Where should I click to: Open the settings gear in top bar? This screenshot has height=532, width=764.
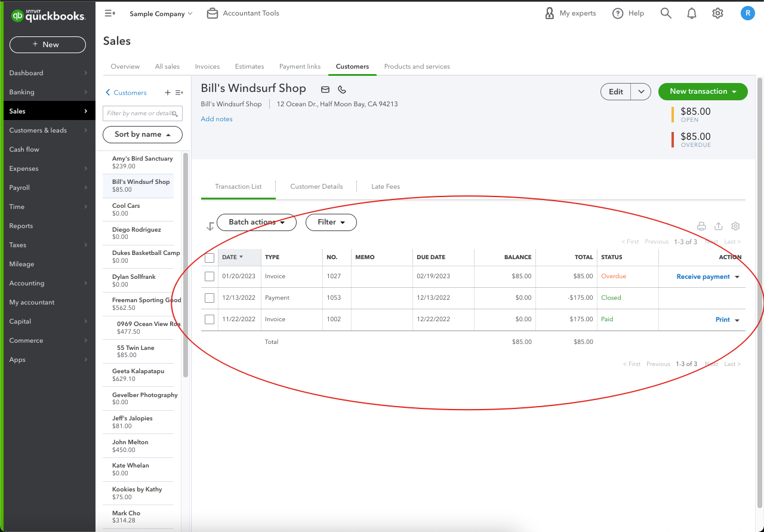[717, 13]
